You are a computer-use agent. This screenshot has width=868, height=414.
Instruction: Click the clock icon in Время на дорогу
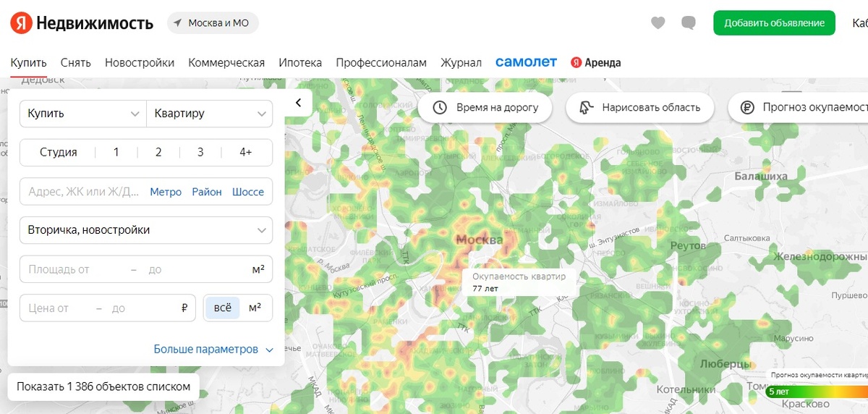(x=440, y=108)
